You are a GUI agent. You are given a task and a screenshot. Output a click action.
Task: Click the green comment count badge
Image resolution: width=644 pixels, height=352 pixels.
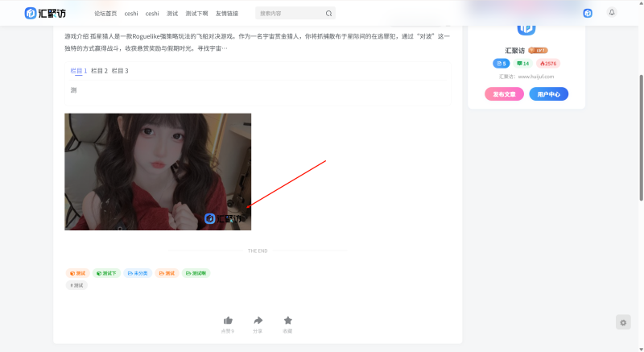pos(522,63)
